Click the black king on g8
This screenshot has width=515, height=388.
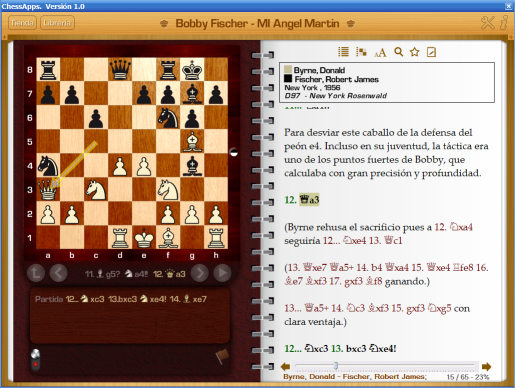192,70
